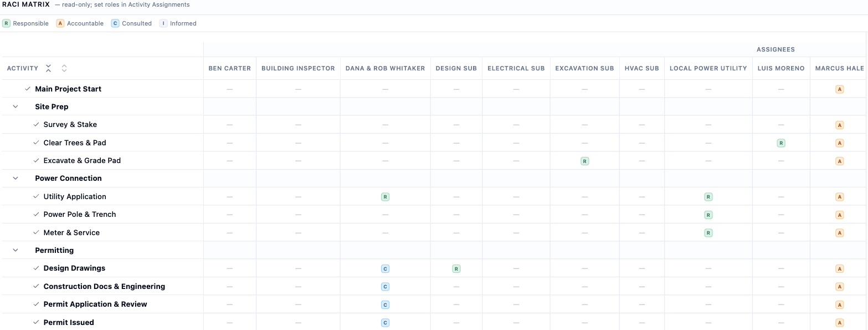Expand all activities with the up-down chevron icon
Image resolution: width=868 pixels, height=330 pixels.
64,68
